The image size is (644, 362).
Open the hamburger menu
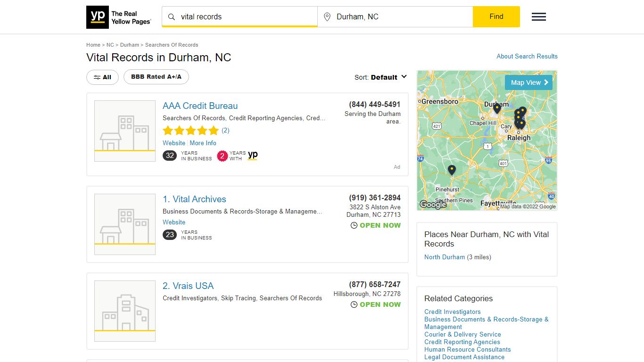pyautogui.click(x=539, y=17)
